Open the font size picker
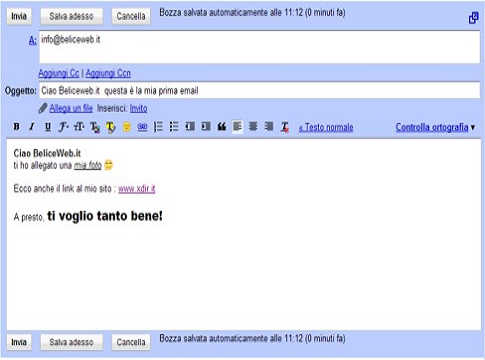485x360 pixels. tap(79, 127)
